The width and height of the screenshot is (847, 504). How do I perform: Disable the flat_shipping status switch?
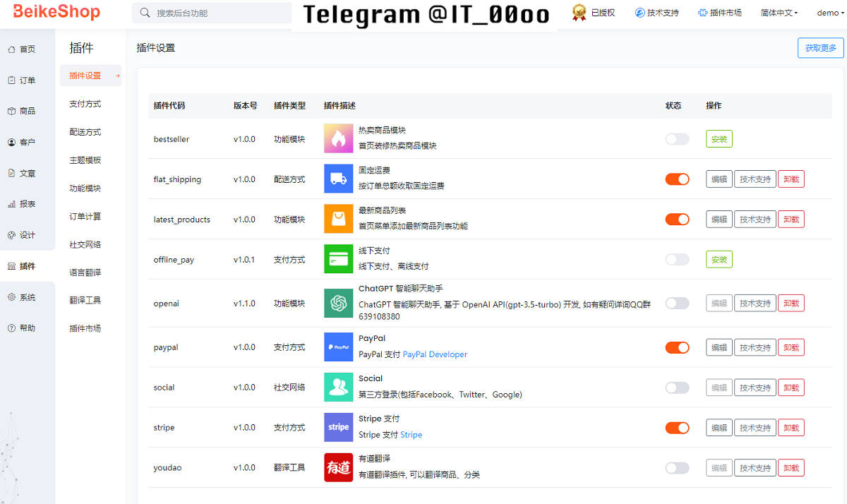click(x=677, y=179)
